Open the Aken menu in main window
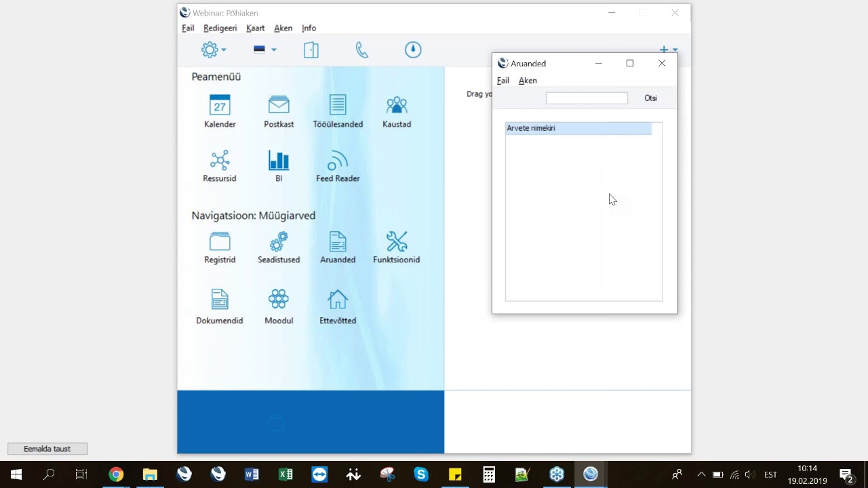Screen dimensions: 868x488 283,28
